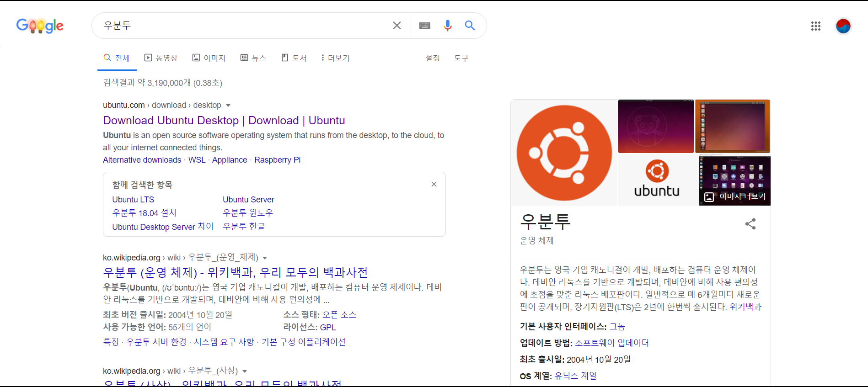
Task: Open the 우분투 서버 환경 link
Action: [x=156, y=342]
